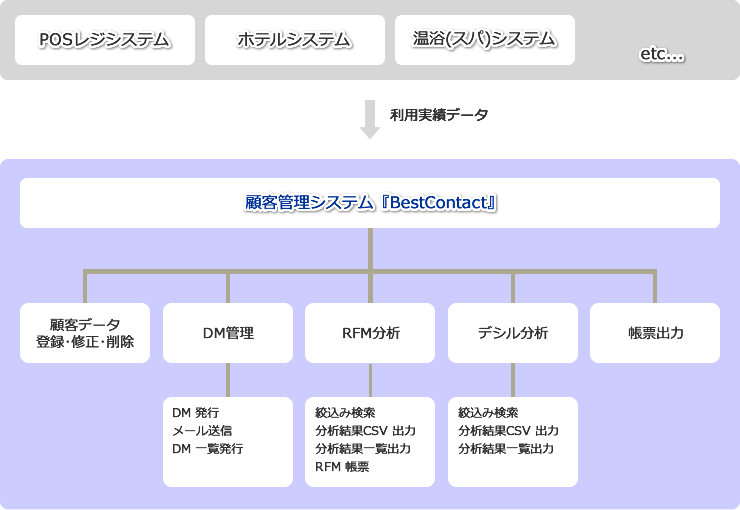Click the RFM 帳票 item

pos(342,467)
